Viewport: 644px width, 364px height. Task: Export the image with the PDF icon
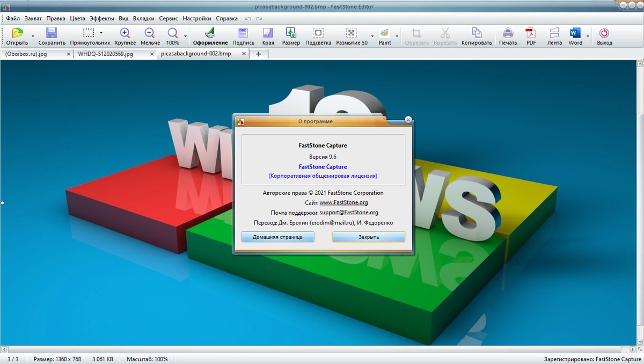(531, 33)
